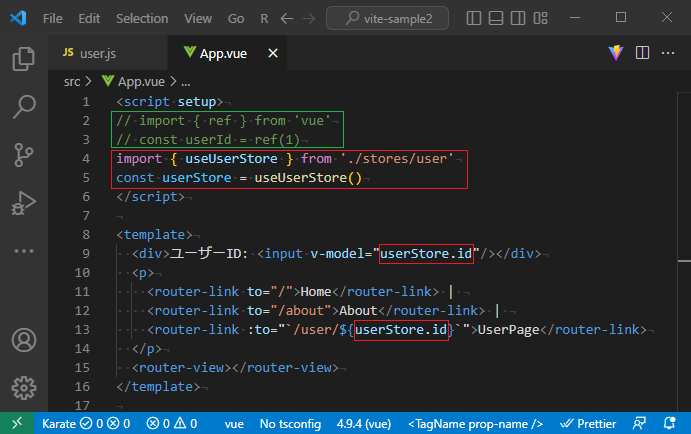Click the UserPage link text on line 13
This screenshot has width=691, height=434.
509,330
